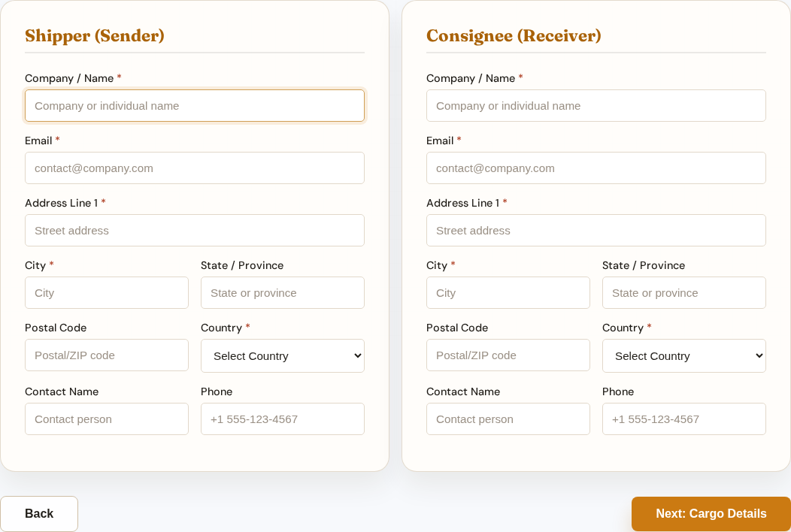Click Next: Cargo Details button
This screenshot has height=532, width=791.
711,513
